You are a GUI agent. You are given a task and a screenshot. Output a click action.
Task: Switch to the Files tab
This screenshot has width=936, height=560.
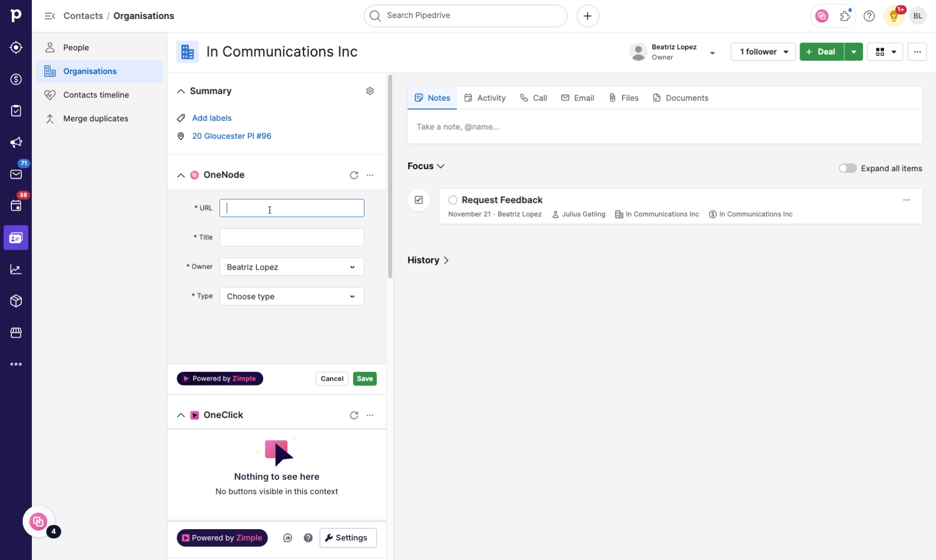point(623,98)
